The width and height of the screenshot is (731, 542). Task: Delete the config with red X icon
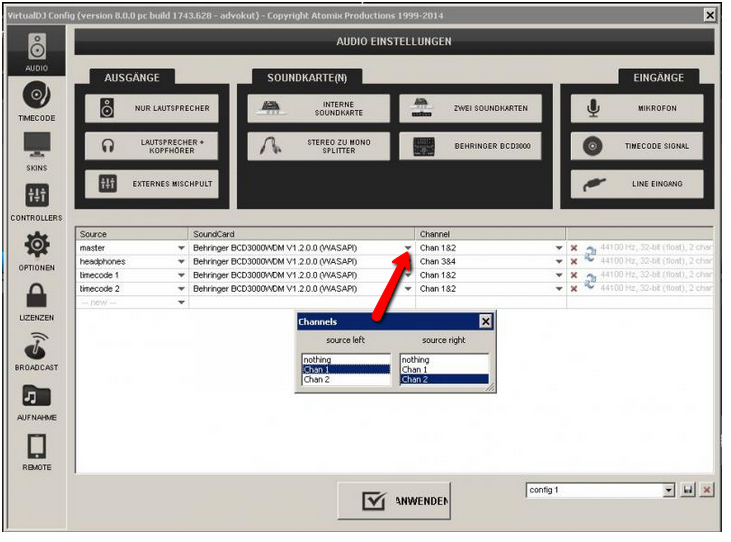point(707,490)
